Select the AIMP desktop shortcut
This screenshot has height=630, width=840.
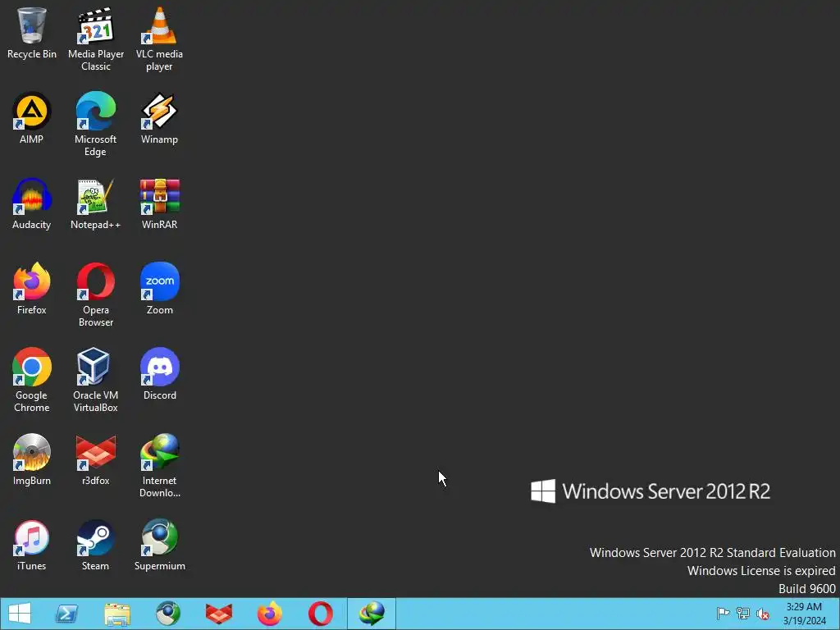[32, 118]
